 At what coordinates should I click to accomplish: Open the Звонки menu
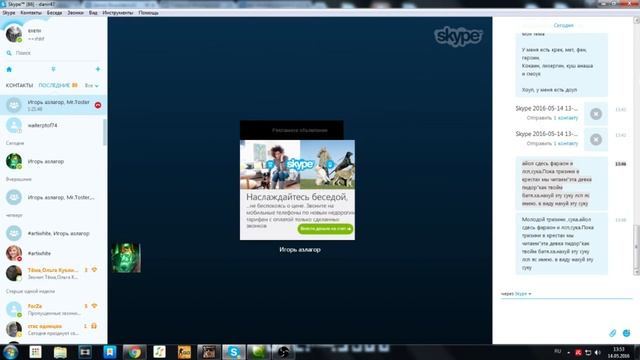coord(75,13)
